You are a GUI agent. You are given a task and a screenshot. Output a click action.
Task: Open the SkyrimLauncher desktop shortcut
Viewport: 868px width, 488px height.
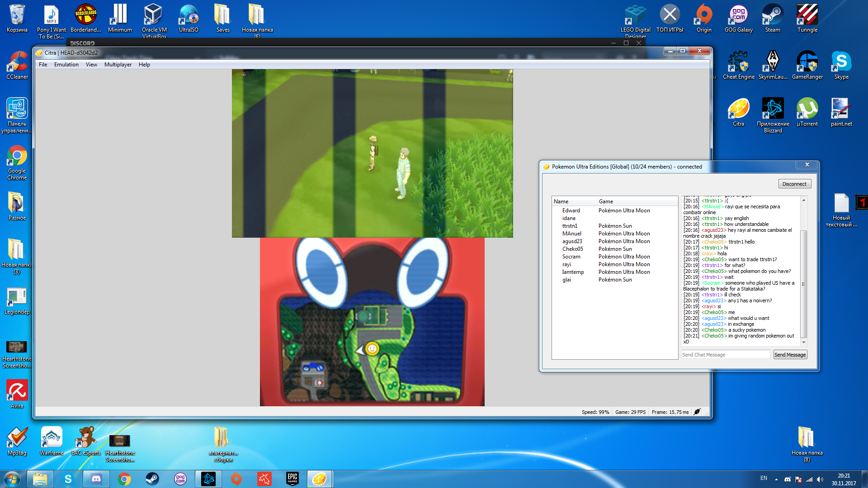click(x=773, y=65)
